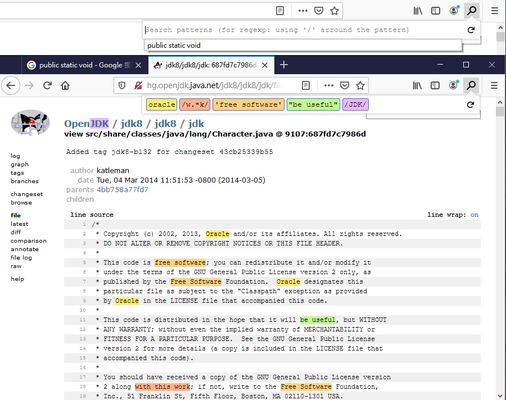Open the 'latest' sidebar link

point(19,224)
